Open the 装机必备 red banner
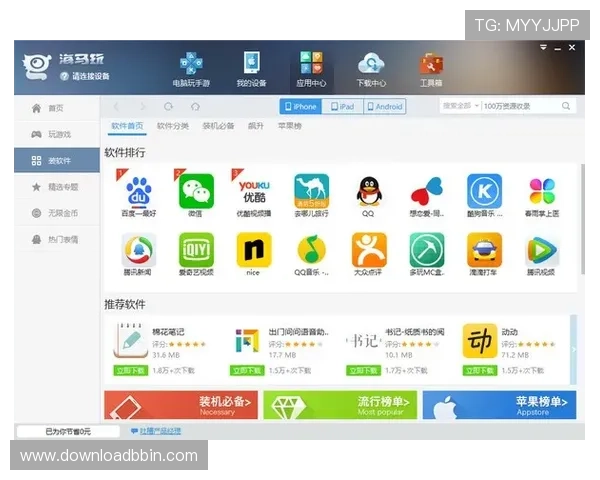This screenshot has width=600, height=480. coord(181,405)
